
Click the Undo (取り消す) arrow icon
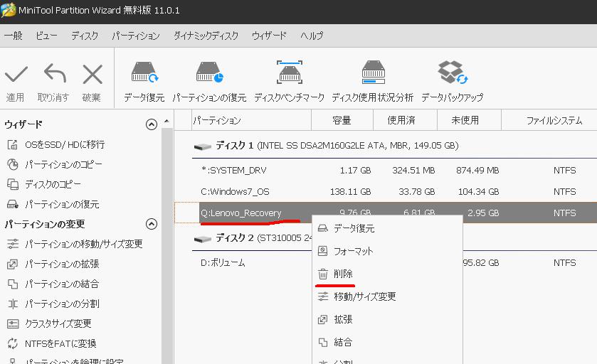click(55, 73)
